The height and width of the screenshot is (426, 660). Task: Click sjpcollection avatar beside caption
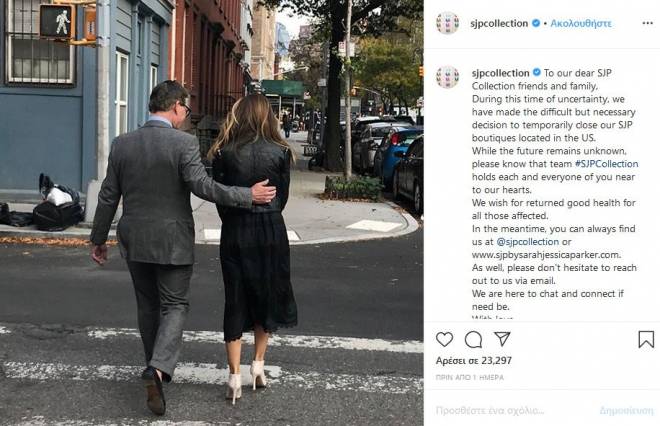tap(447, 77)
